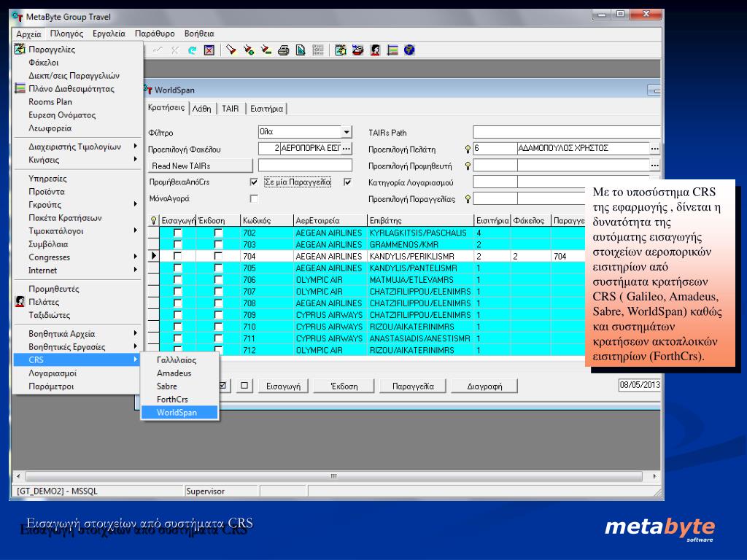The width and height of the screenshot is (747, 560).
Task: Check Εισαγωγή box for row 702
Action: (x=178, y=233)
